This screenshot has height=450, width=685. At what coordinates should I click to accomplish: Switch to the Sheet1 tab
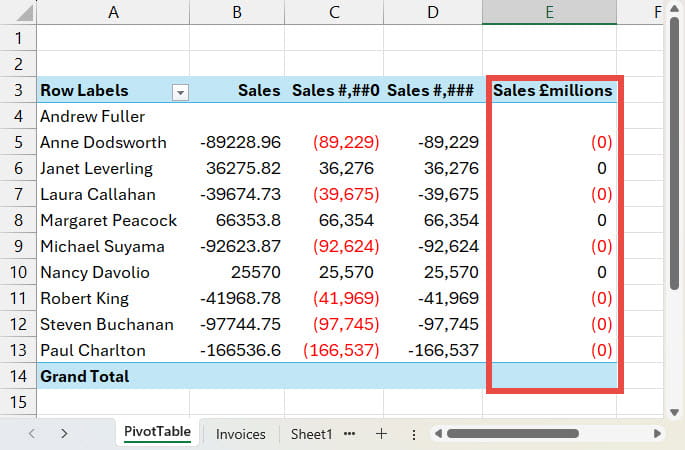point(311,434)
